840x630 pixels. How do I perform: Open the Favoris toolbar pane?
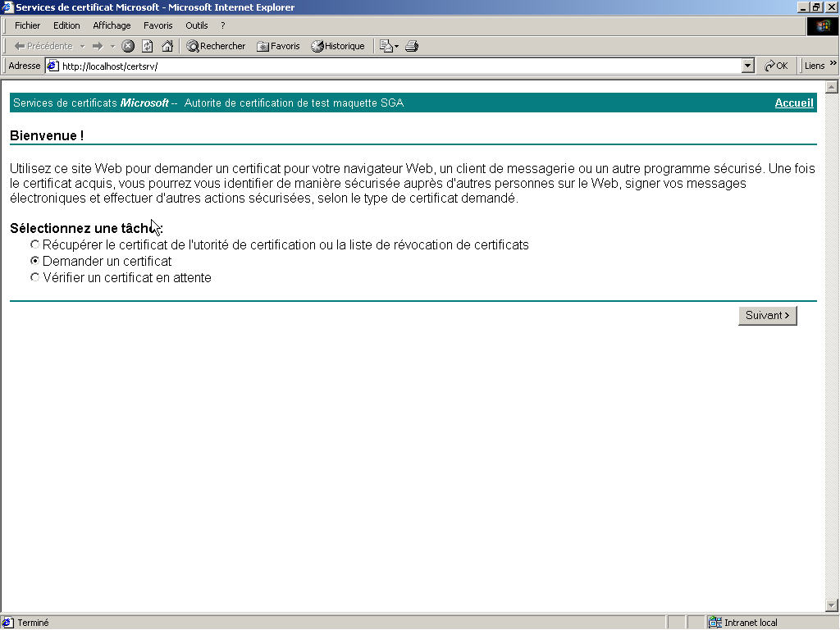[x=279, y=46]
